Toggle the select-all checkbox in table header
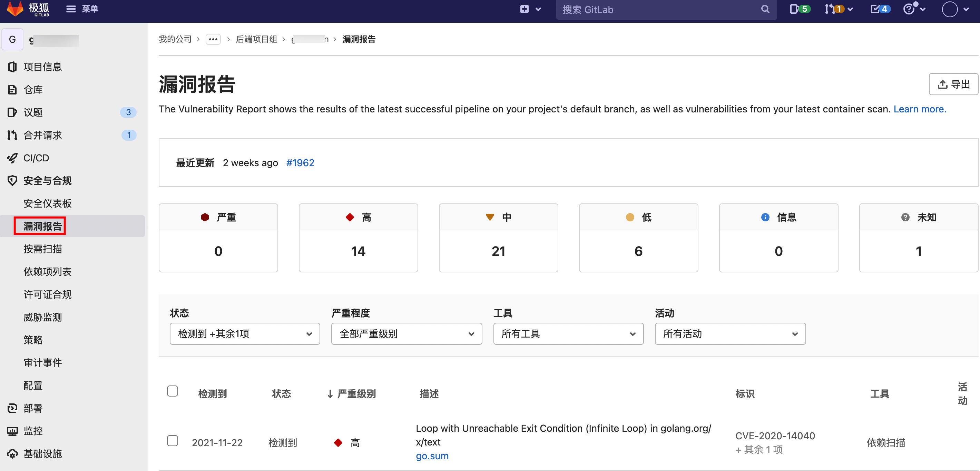 172,391
